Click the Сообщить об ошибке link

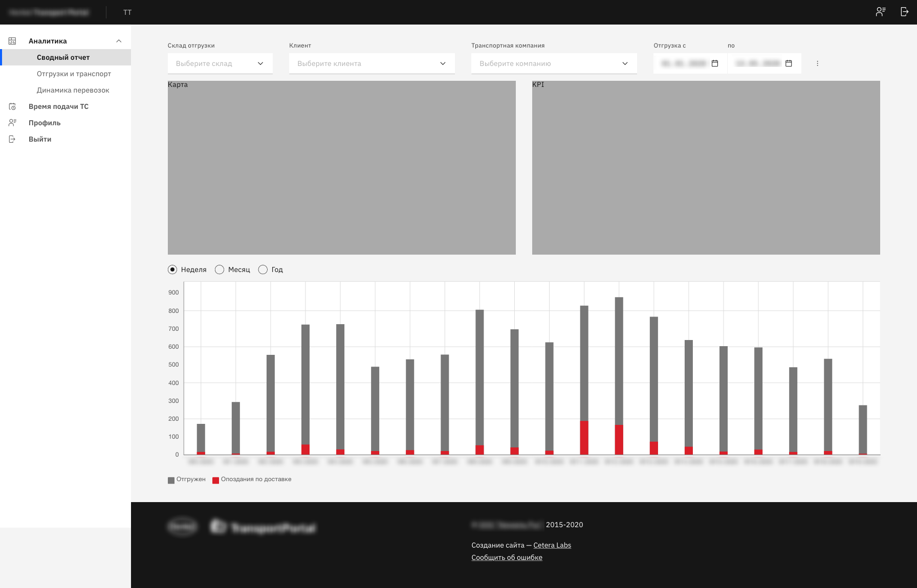pos(507,557)
